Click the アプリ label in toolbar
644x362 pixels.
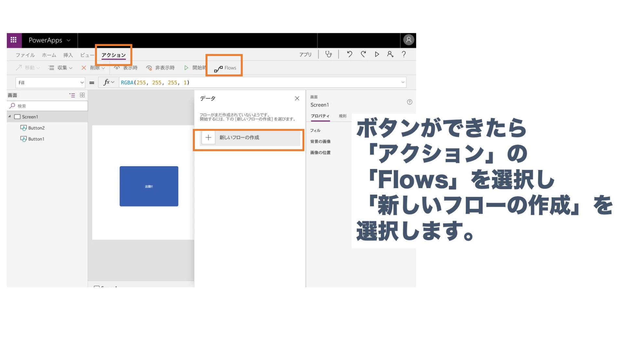click(x=305, y=55)
